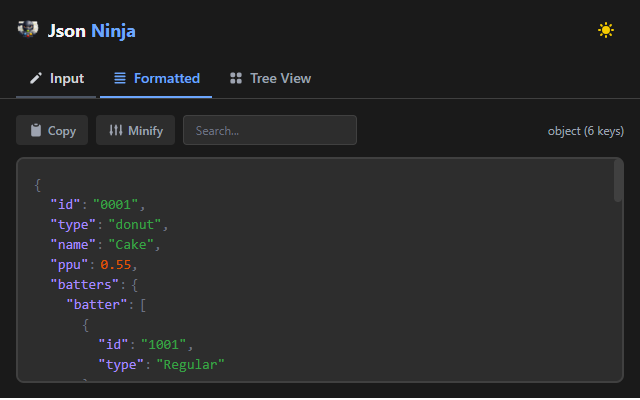Select the "object (6 keys)" label
Screen dimensions: 640x400
(x=585, y=131)
